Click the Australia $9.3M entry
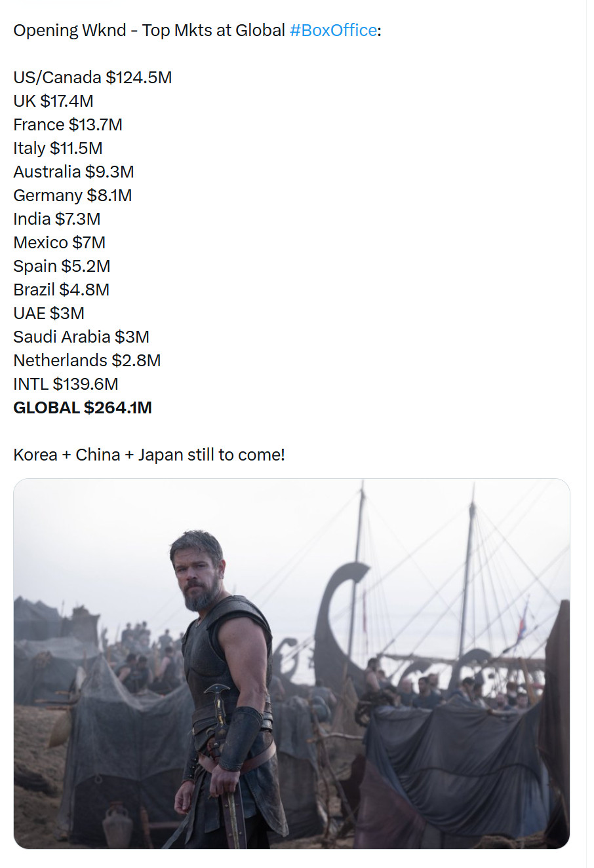The width and height of the screenshot is (594, 868). 73,172
